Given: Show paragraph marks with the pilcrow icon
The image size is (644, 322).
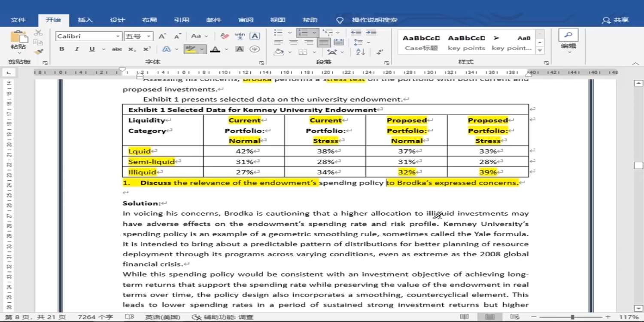Looking at the screenshot, I should tap(380, 52).
